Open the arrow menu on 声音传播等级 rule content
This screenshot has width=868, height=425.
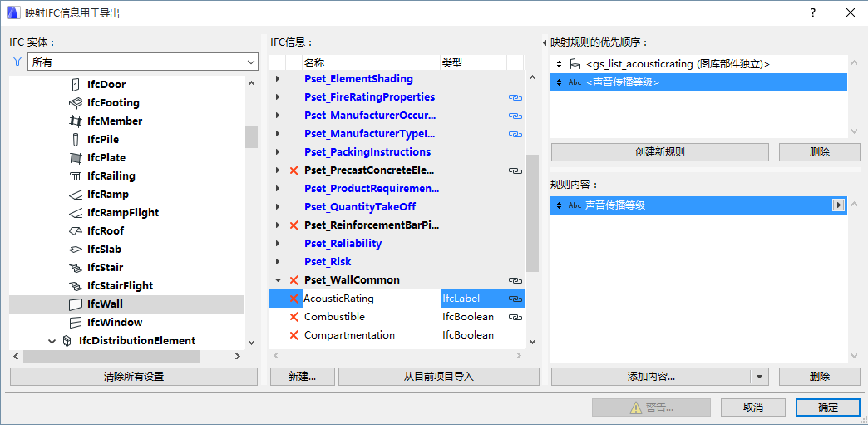click(x=839, y=205)
